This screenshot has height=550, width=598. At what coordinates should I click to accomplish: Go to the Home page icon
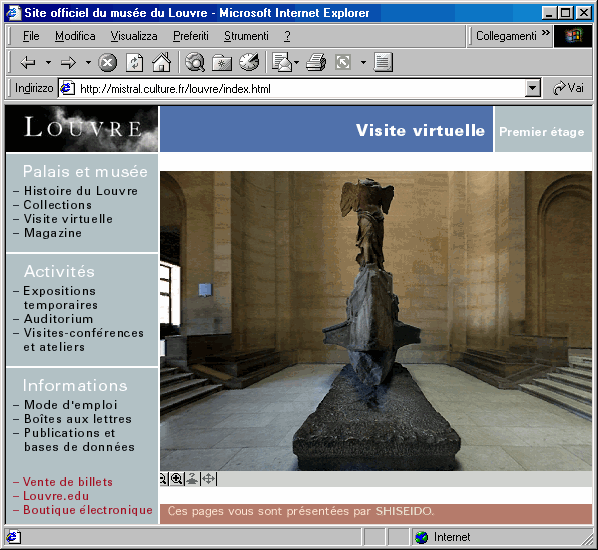[162, 62]
